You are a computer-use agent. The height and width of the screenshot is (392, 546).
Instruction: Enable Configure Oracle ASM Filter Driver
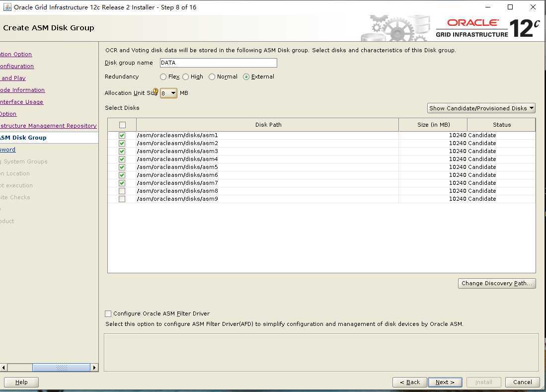coord(108,314)
